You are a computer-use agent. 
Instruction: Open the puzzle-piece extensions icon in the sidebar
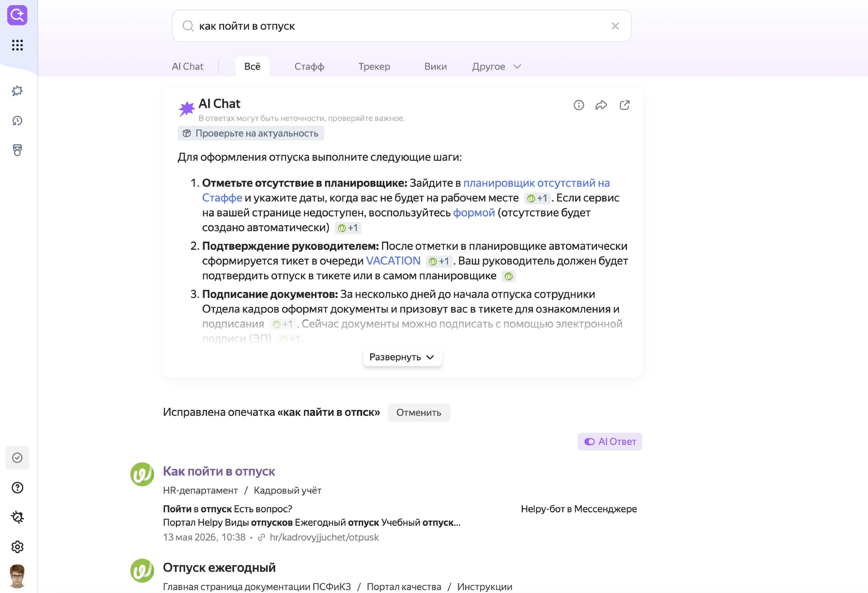17,91
